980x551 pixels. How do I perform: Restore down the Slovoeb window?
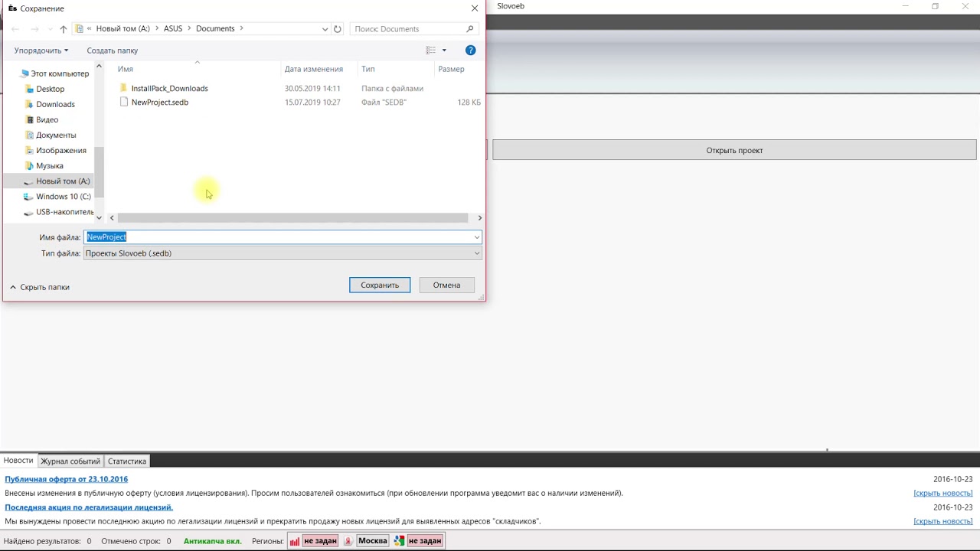tap(935, 6)
